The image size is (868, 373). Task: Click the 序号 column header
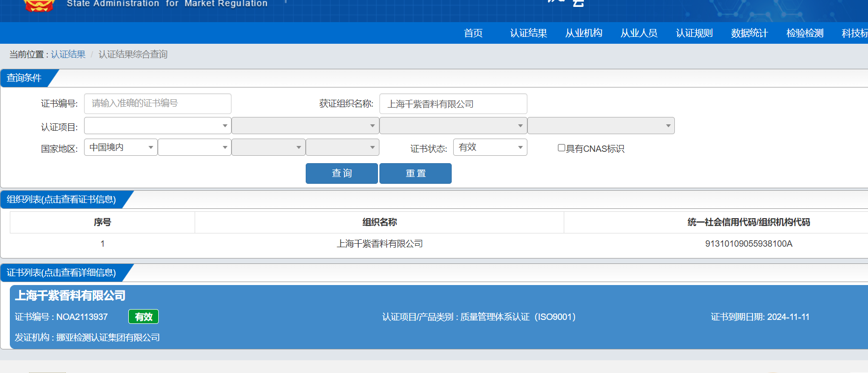[102, 222]
